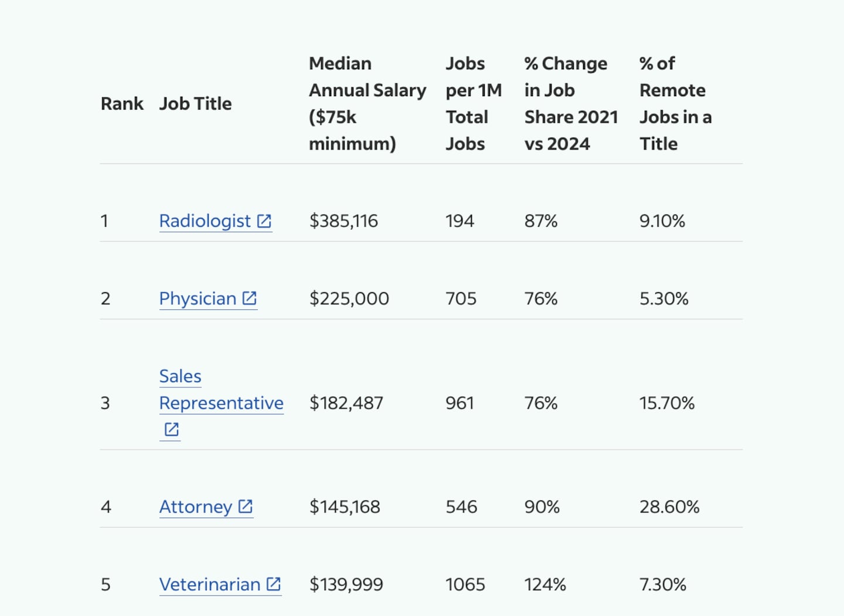Click the Rank column header

pos(122,104)
